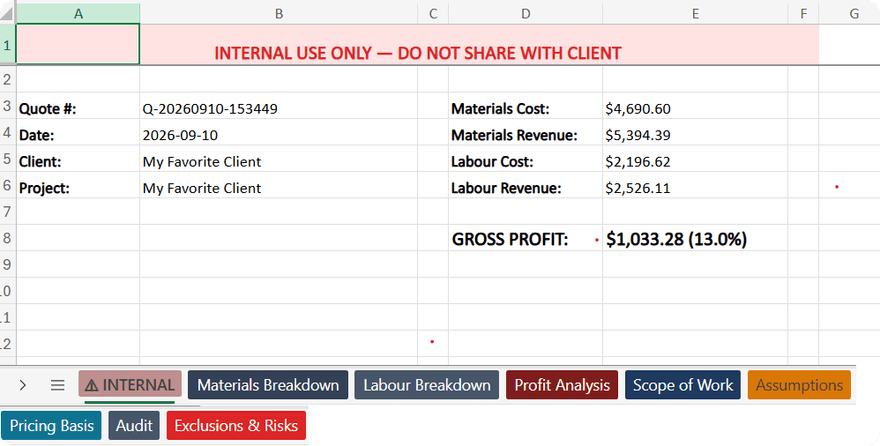
Task: Select row 2 header
Action: tap(7, 79)
